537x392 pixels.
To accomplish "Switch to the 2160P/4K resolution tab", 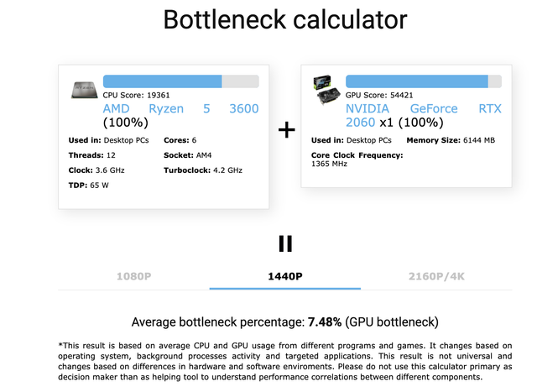I will pos(436,275).
